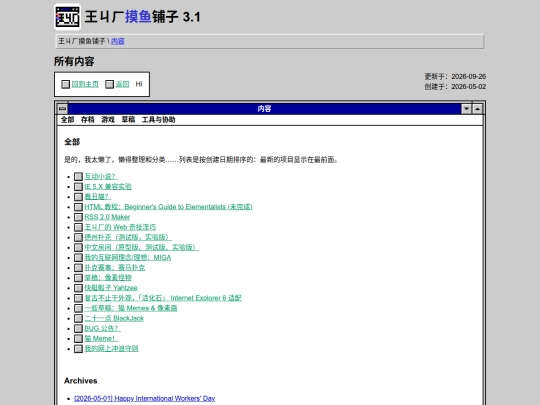Open 王ㄐ厂的 Web 奇技淫巧 link
Viewport: 540px width, 405px height.
[x=120, y=227]
